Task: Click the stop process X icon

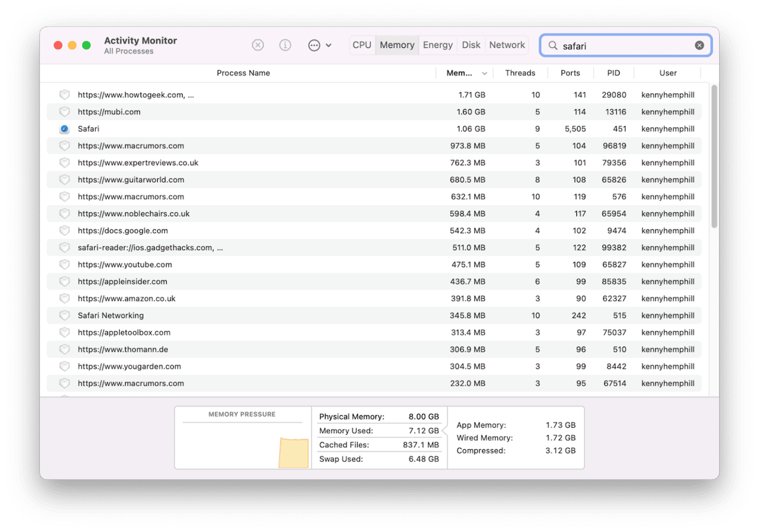Action: (258, 45)
